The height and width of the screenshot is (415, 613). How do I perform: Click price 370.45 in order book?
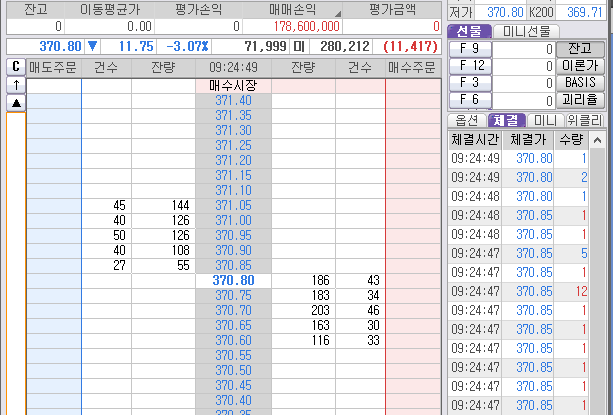233,385
